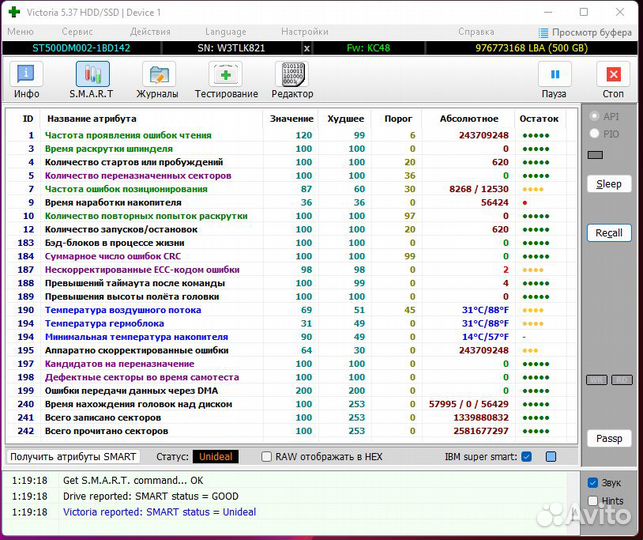Click the Получить атрибуты SMART button
This screenshot has height=540, width=643.
tap(73, 457)
